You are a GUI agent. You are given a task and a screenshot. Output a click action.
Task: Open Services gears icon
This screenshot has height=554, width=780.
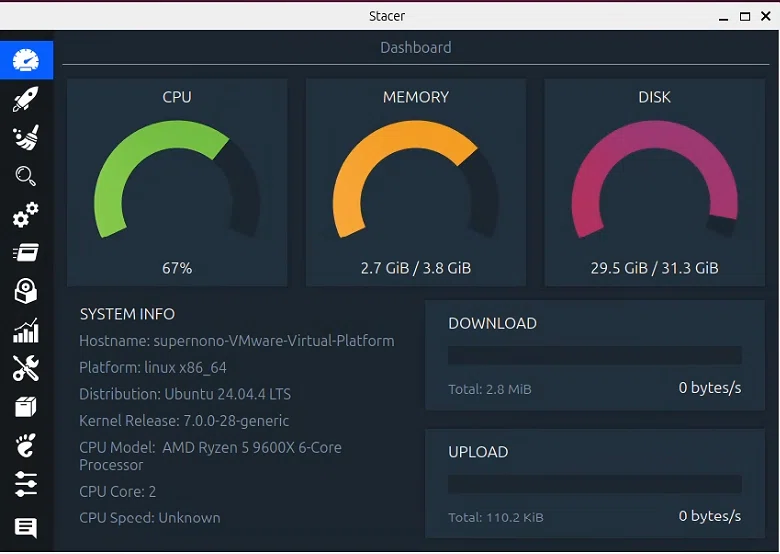pos(26,214)
